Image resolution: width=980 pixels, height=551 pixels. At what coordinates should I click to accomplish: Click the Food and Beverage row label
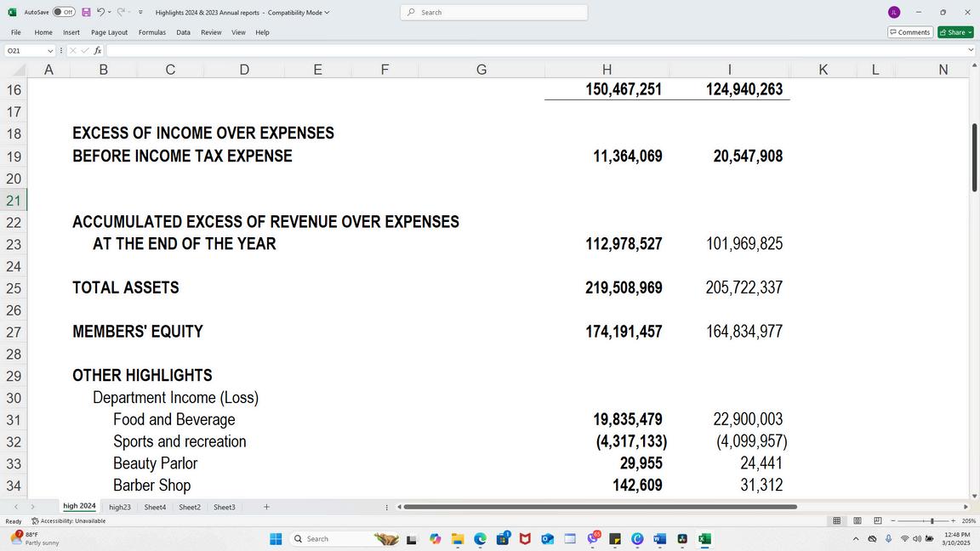(x=174, y=419)
